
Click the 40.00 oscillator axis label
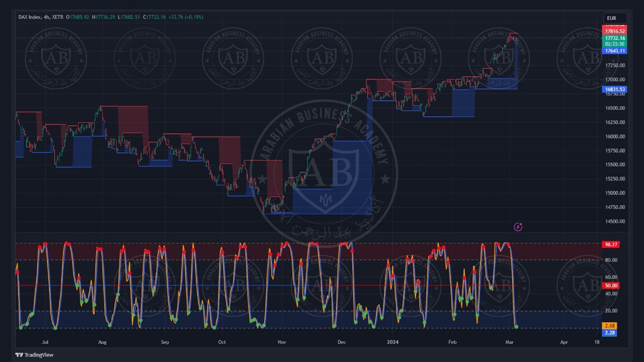611,294
